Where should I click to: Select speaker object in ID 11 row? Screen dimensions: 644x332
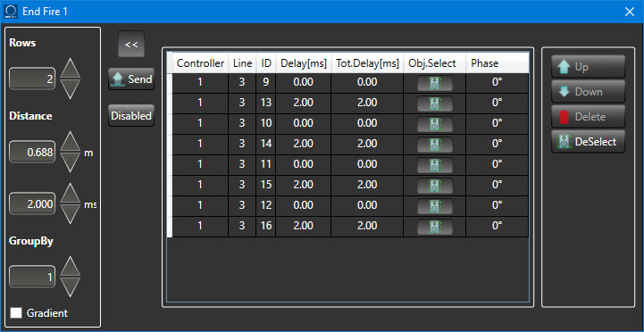point(434,165)
